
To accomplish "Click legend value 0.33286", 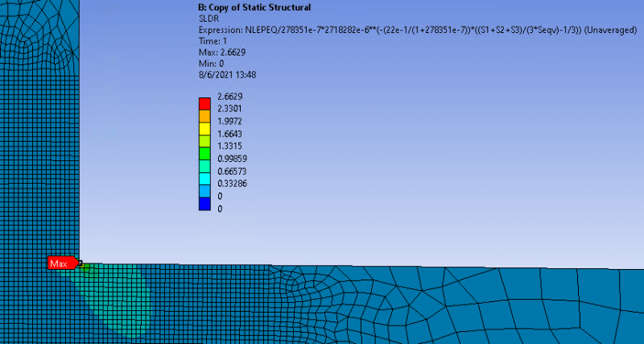I will (232, 184).
